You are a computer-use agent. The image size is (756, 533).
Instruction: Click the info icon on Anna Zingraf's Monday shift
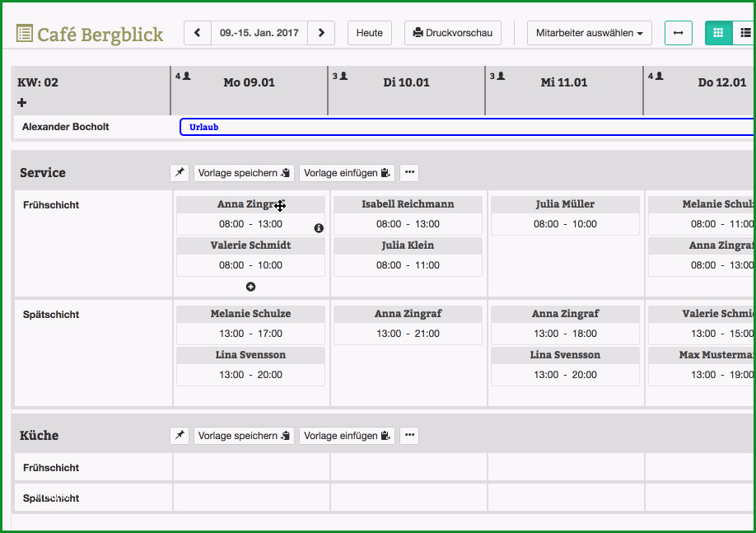[319, 228]
